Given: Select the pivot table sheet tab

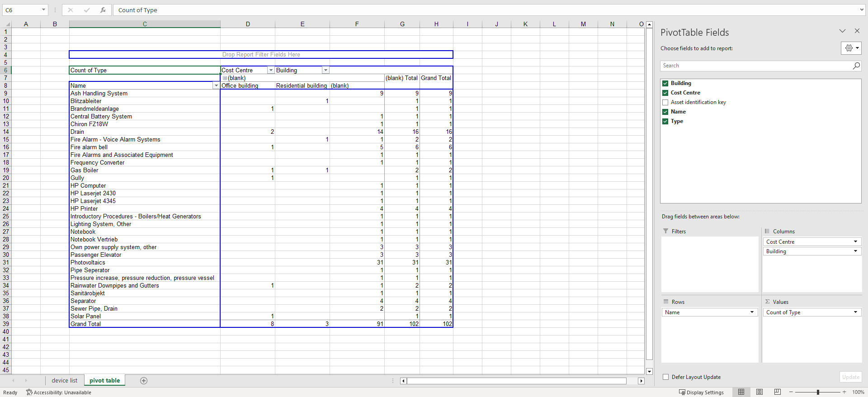Looking at the screenshot, I should (x=104, y=381).
